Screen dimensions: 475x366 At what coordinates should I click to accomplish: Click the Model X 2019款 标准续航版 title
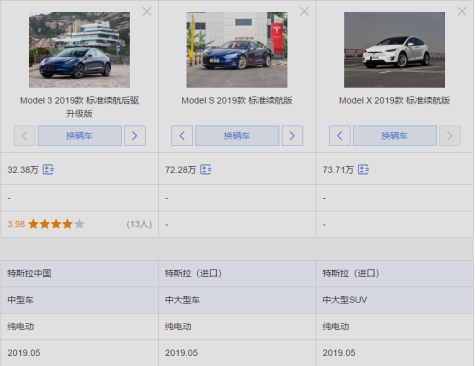[394, 100]
